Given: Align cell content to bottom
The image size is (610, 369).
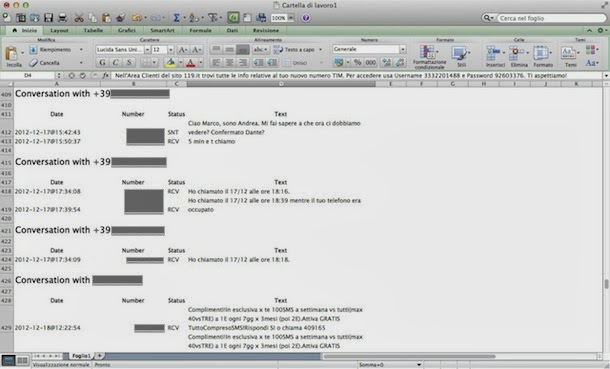Looking at the screenshot, I should (243, 49).
